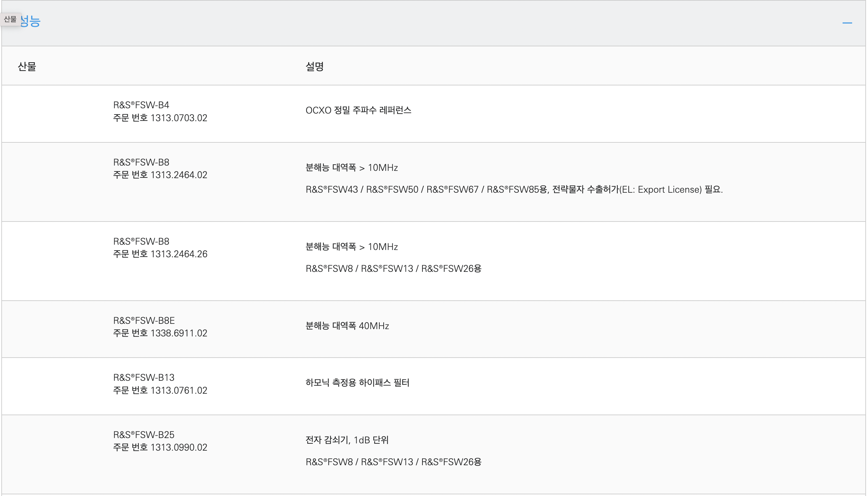Click 분해능 대역폭 40MHz description
Image resolution: width=868 pixels, height=496 pixels.
(x=347, y=326)
